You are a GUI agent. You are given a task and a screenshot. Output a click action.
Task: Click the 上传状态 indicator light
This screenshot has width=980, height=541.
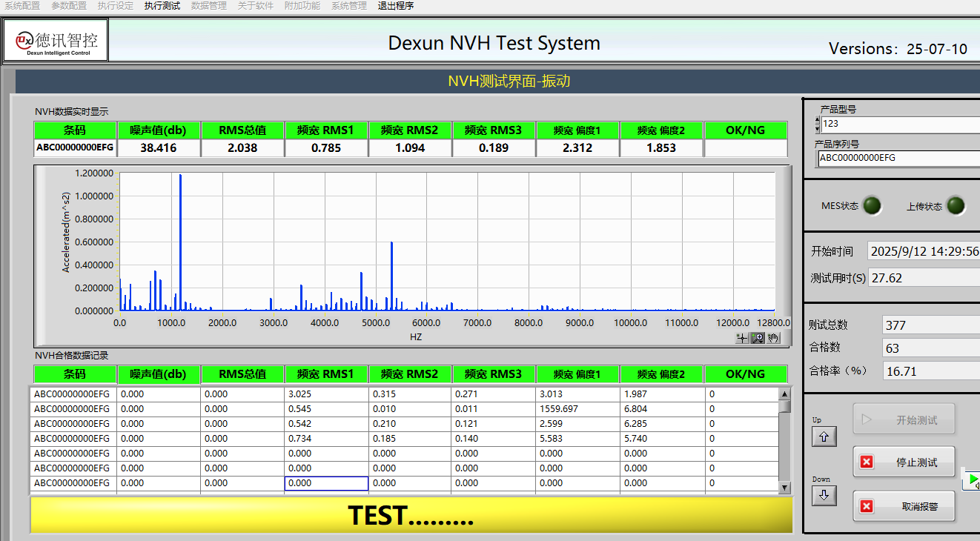(x=956, y=206)
